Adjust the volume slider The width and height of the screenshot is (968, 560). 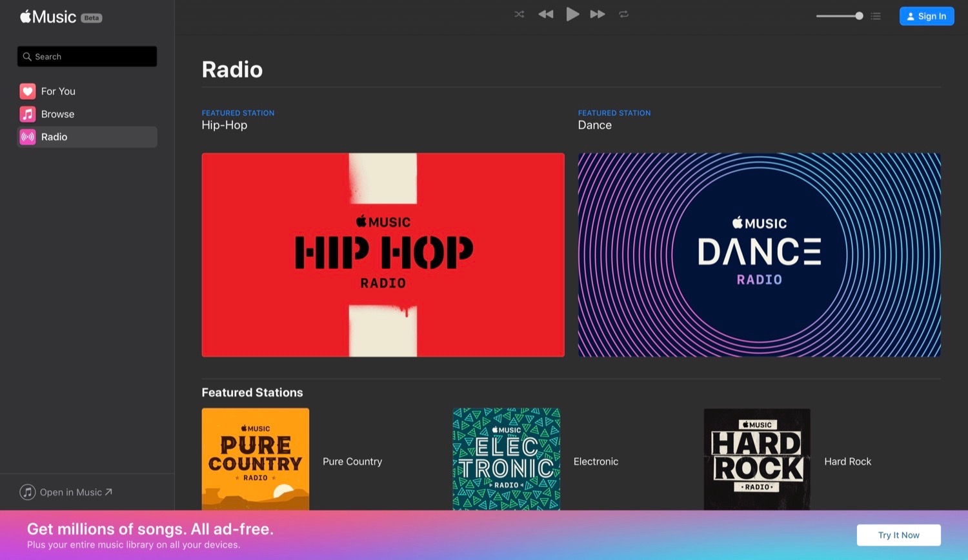pyautogui.click(x=840, y=16)
